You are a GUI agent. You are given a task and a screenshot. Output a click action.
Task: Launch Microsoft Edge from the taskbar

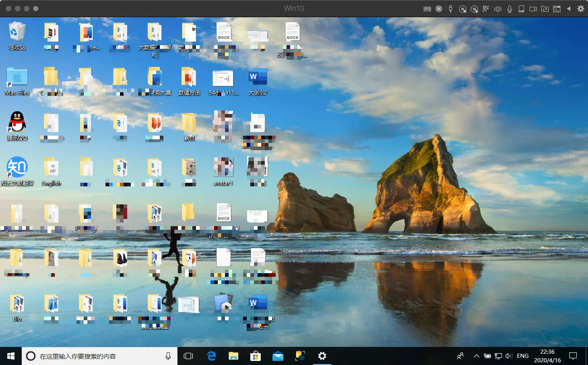(x=211, y=356)
